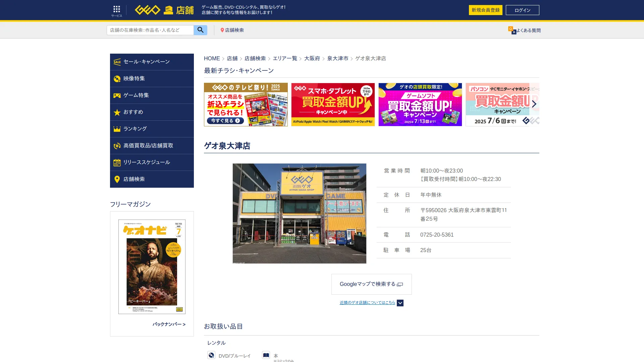Open リリーススケジュール sidebar item
This screenshot has width=644, height=362.
pos(152,162)
